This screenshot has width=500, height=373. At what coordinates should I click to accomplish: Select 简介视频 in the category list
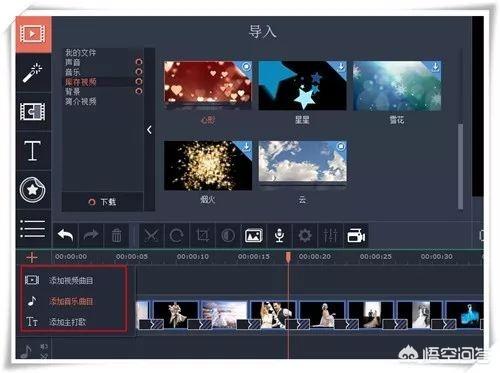point(80,101)
